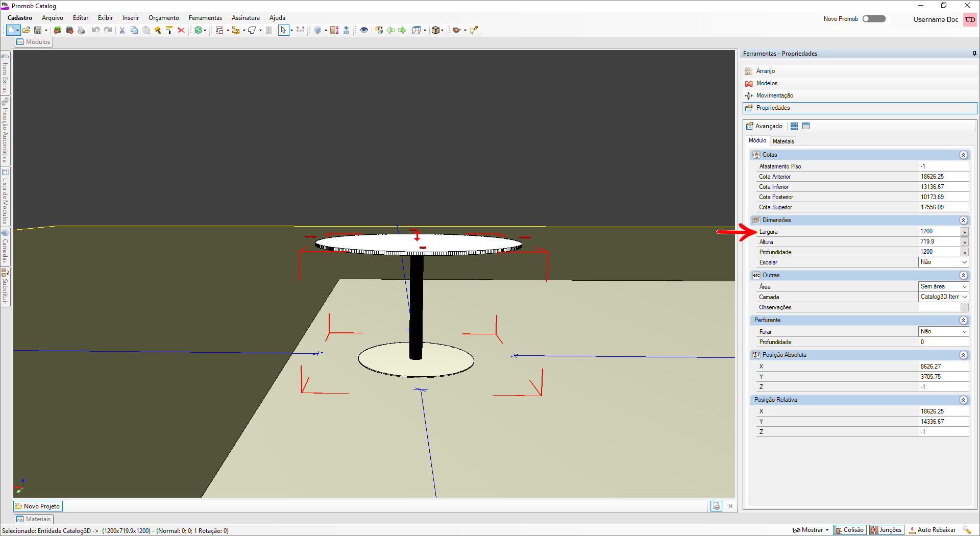Screen dimensions: 980x536
Task: Click the hammer icon in toolbar
Action: click(x=158, y=30)
